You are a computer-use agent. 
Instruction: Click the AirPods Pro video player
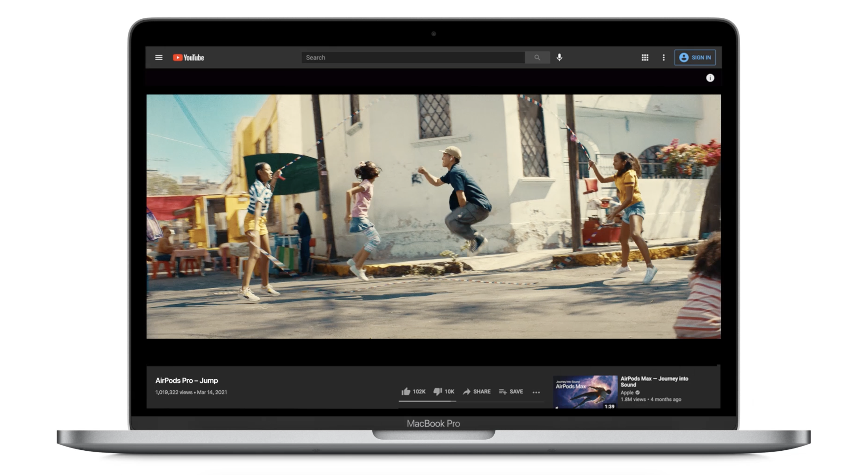point(433,216)
